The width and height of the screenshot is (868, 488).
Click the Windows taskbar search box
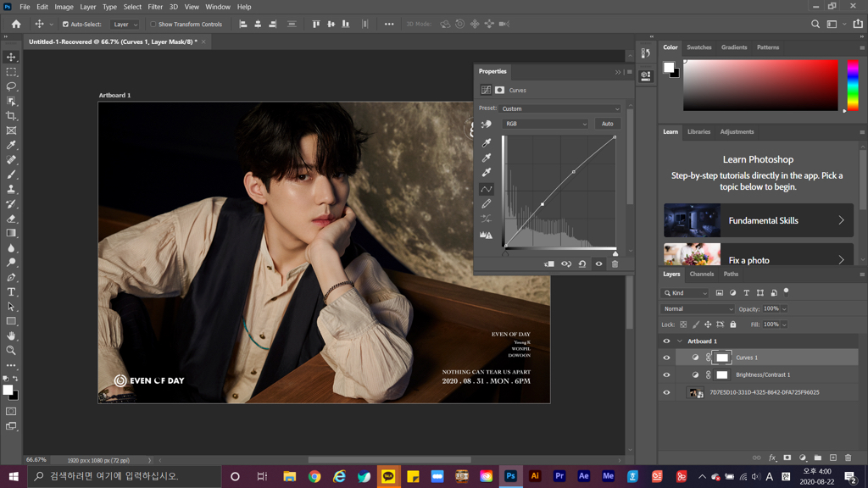coord(124,476)
